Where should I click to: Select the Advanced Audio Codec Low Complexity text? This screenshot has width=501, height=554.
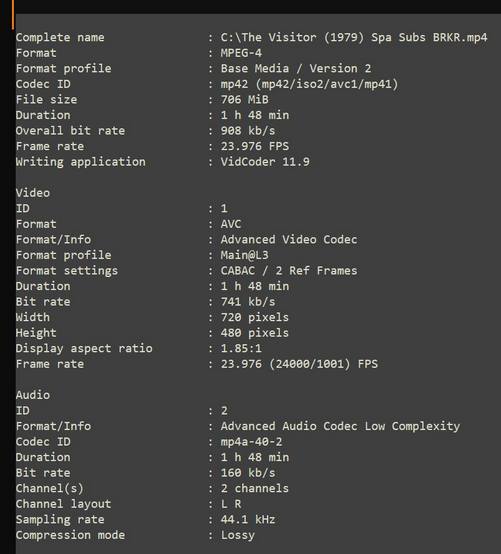(340, 426)
